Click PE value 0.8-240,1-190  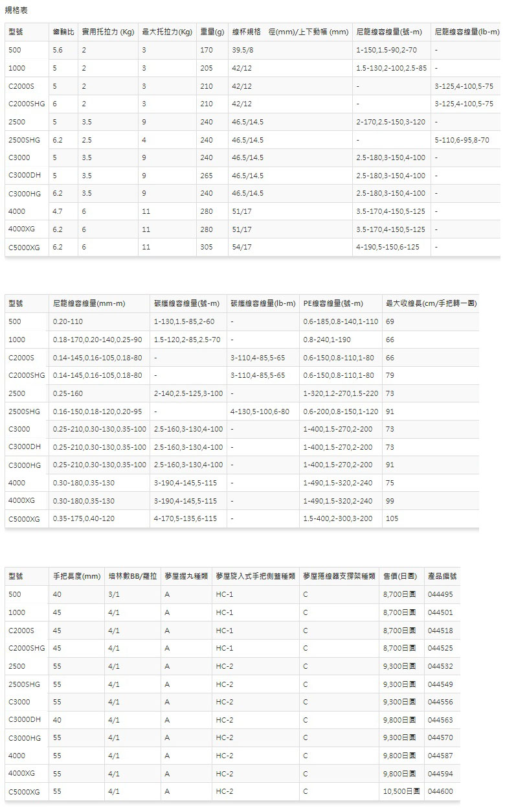pyautogui.click(x=328, y=340)
